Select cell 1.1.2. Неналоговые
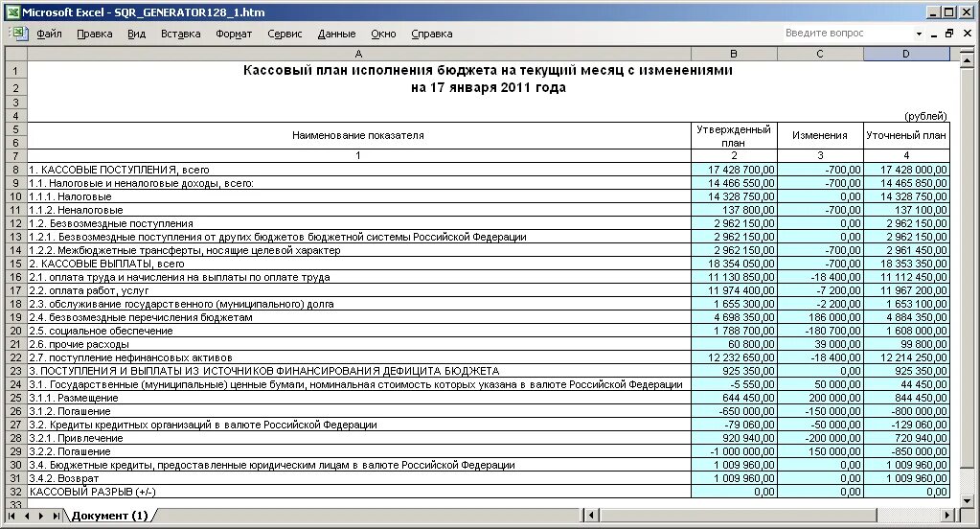Viewport: 980px width, 529px height. pos(358,210)
